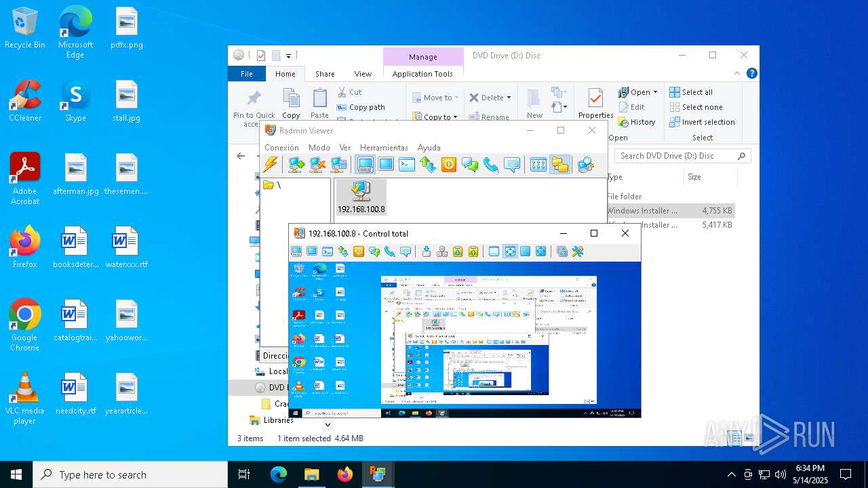Click Explorer Help question mark icon
This screenshot has width=868, height=488.
751,73
